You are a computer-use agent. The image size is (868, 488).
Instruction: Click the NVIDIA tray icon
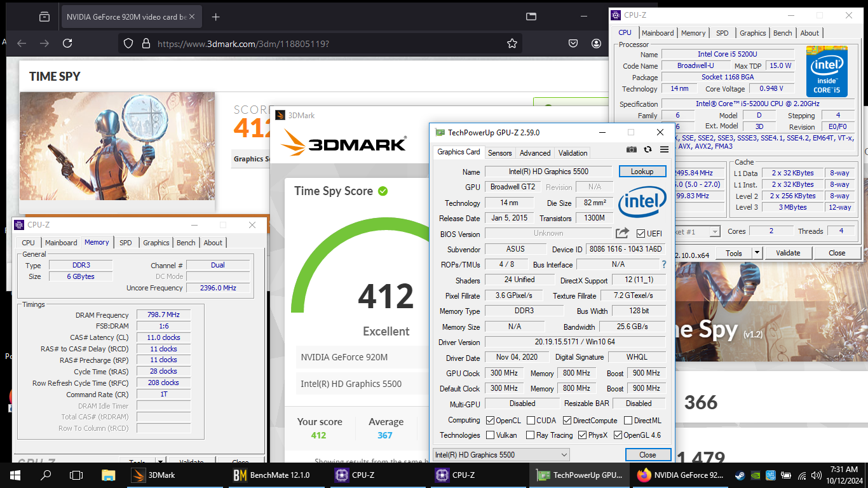coord(756,475)
